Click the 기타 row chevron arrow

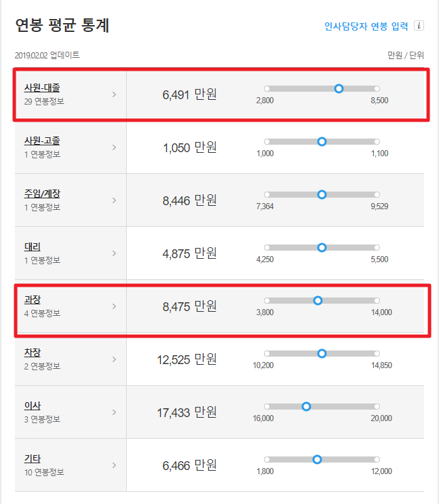point(114,465)
